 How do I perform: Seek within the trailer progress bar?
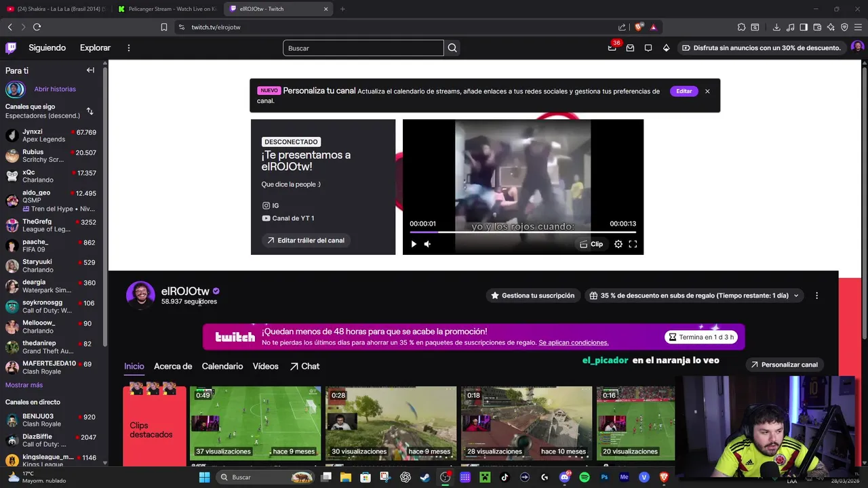pos(522,232)
